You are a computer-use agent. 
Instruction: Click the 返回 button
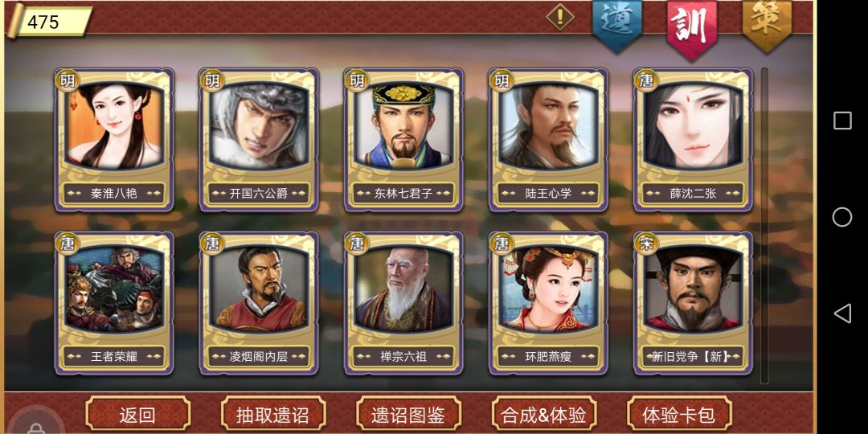tap(138, 414)
